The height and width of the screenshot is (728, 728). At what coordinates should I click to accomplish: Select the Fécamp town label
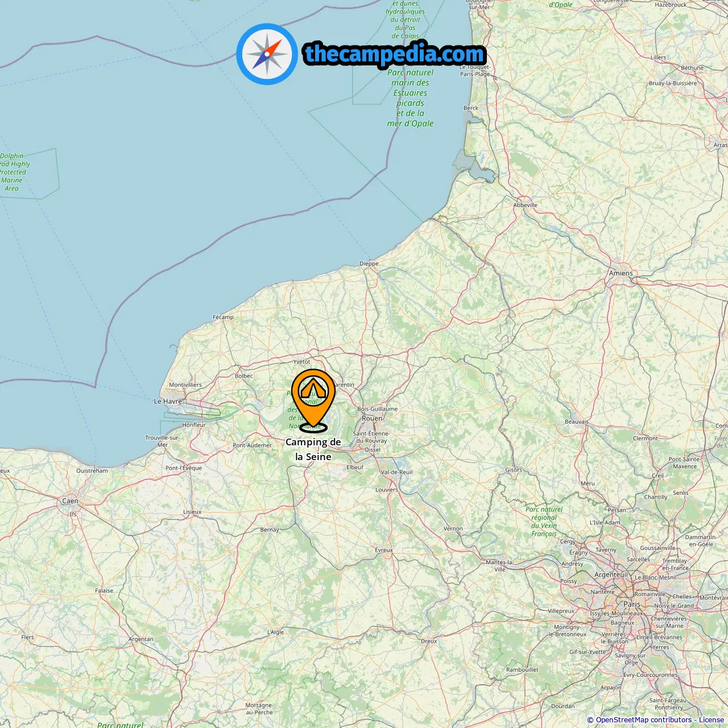point(223,317)
